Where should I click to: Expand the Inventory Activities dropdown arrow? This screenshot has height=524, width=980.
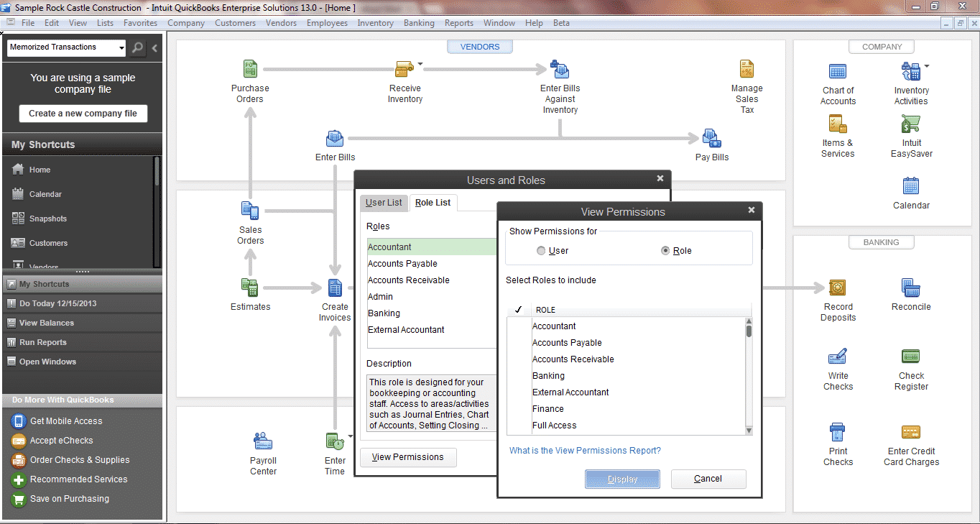[x=926, y=66]
